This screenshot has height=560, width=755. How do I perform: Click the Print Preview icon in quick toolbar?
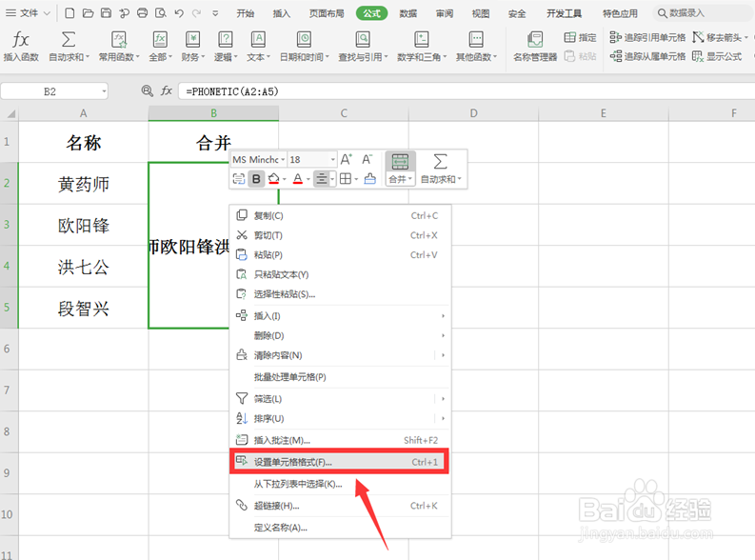[160, 13]
